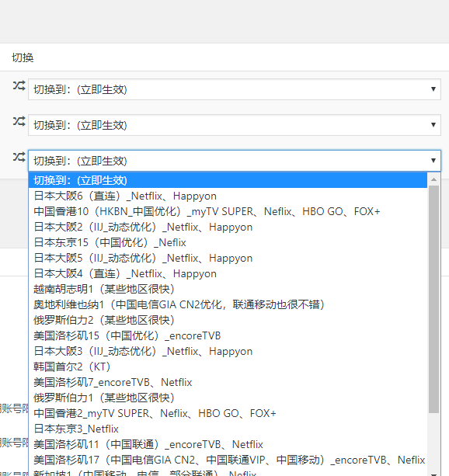Choose 俄罗斯伯力2(某些地区很快)
The height and width of the screenshot is (476, 449).
pyautogui.click(x=228, y=320)
